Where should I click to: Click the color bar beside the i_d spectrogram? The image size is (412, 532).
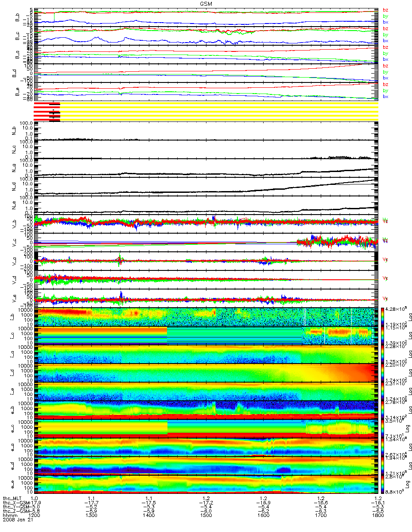pyautogui.click(x=384, y=372)
